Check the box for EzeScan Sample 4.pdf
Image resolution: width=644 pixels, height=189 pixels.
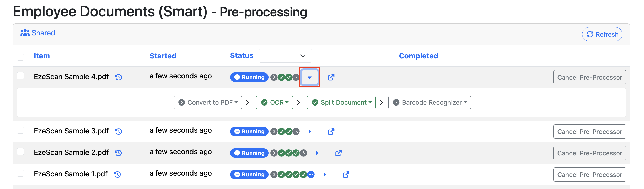point(20,76)
